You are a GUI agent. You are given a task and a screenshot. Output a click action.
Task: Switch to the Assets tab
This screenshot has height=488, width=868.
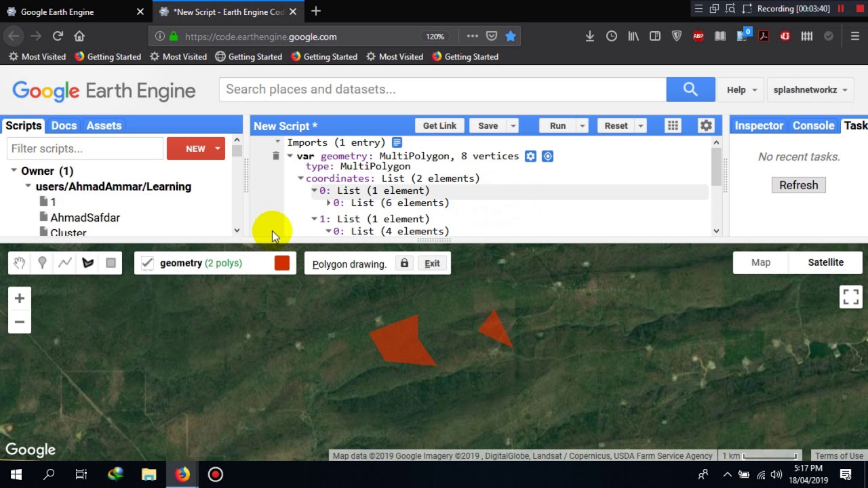click(104, 125)
